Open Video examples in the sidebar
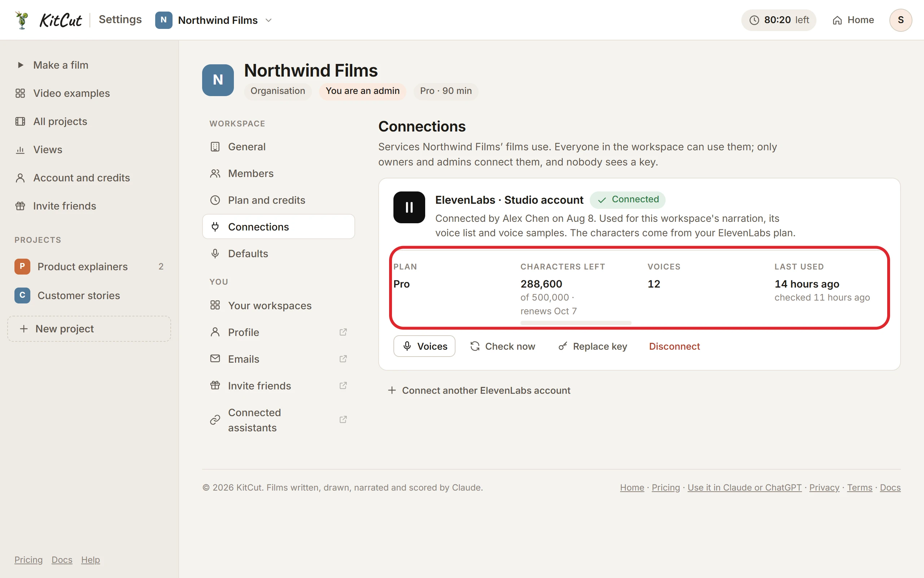This screenshot has height=578, width=924. 90,93
